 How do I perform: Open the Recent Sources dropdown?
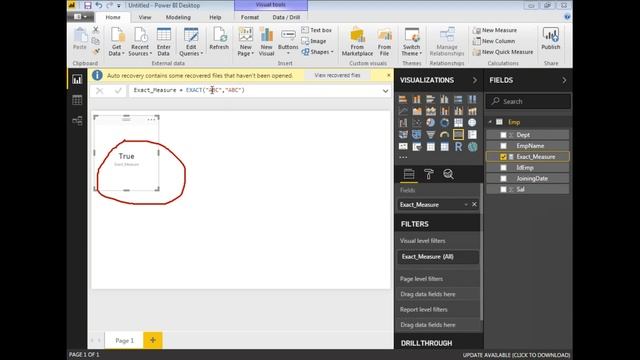coord(140,42)
